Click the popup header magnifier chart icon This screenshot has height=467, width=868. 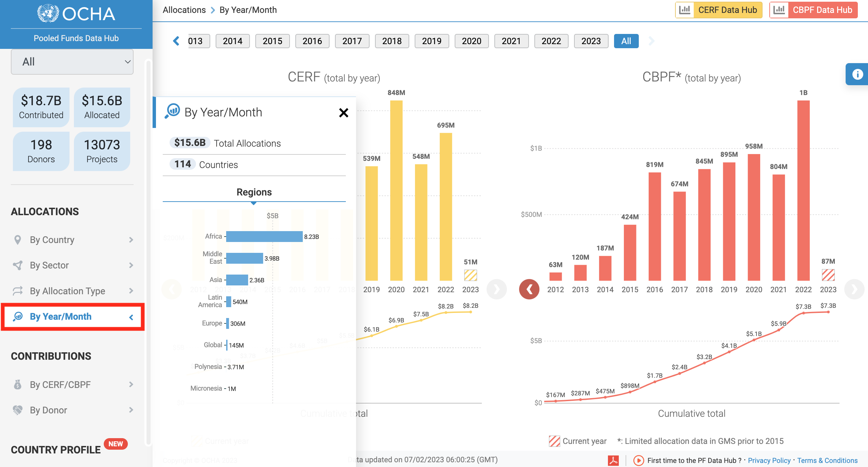coord(173,111)
